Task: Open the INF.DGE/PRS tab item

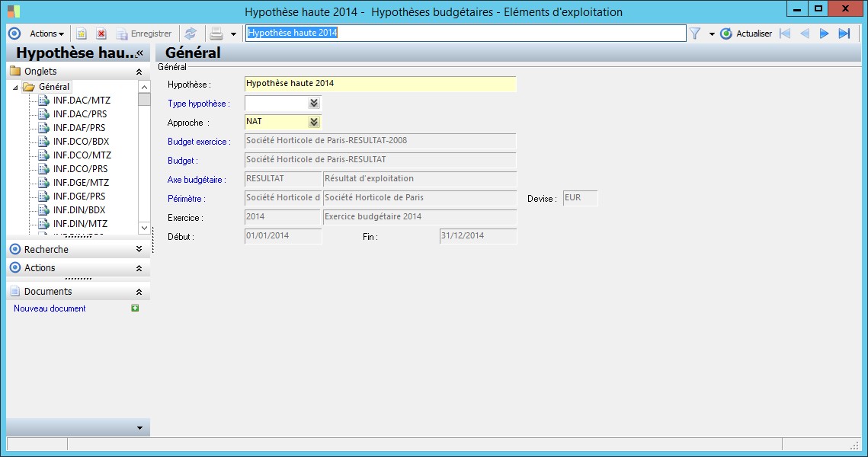Action: pos(79,197)
